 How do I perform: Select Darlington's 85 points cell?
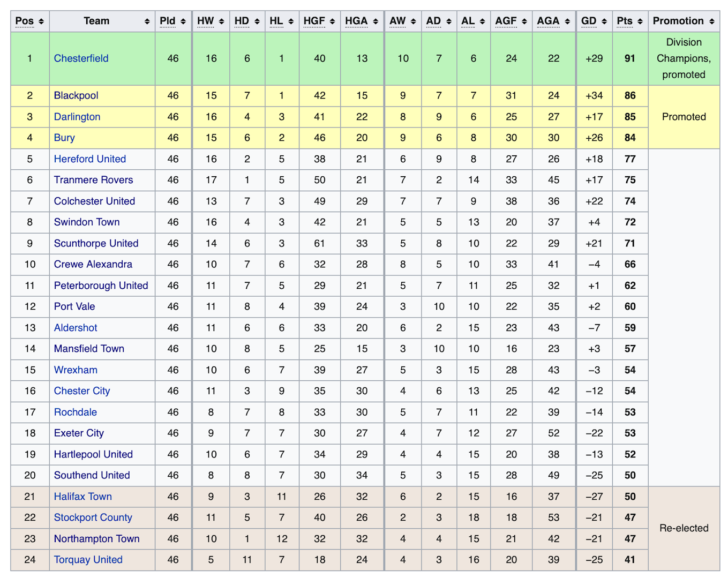(631, 117)
